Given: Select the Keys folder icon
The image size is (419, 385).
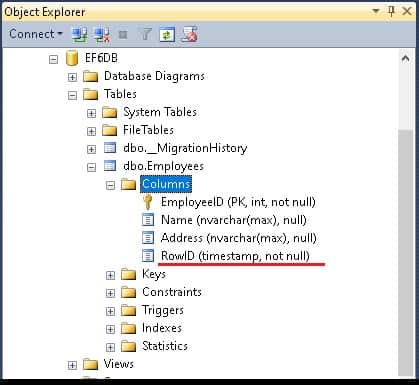Looking at the screenshot, I should 128,274.
